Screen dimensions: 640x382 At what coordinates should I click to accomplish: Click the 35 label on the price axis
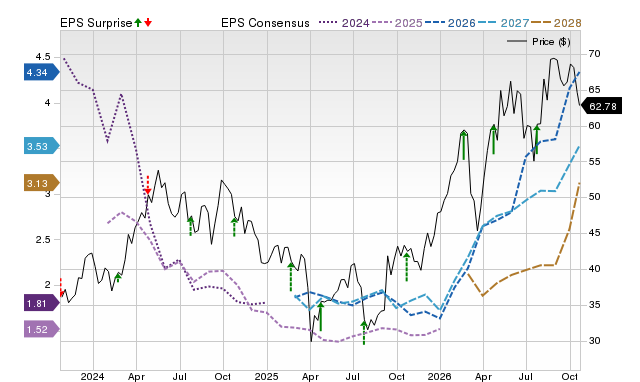pyautogui.click(x=594, y=304)
